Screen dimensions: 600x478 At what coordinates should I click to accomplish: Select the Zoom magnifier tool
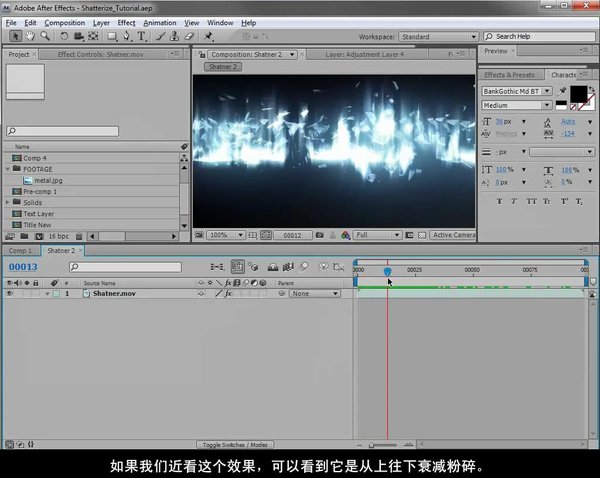point(47,36)
